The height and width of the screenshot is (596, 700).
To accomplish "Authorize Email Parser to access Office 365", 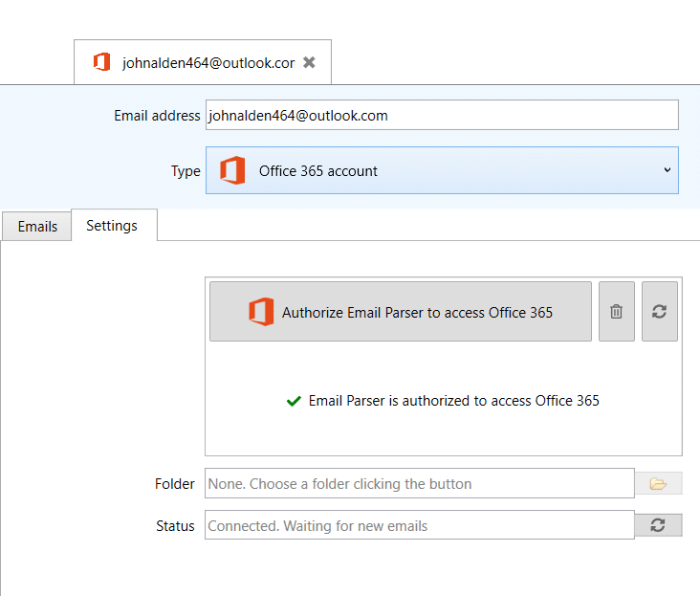I will pyautogui.click(x=401, y=311).
